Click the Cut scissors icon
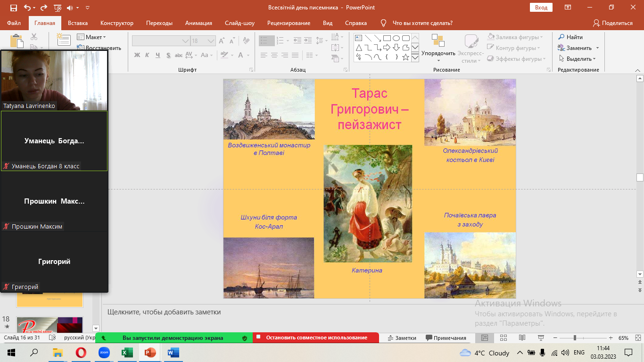The height and width of the screenshot is (362, 644). pyautogui.click(x=34, y=37)
